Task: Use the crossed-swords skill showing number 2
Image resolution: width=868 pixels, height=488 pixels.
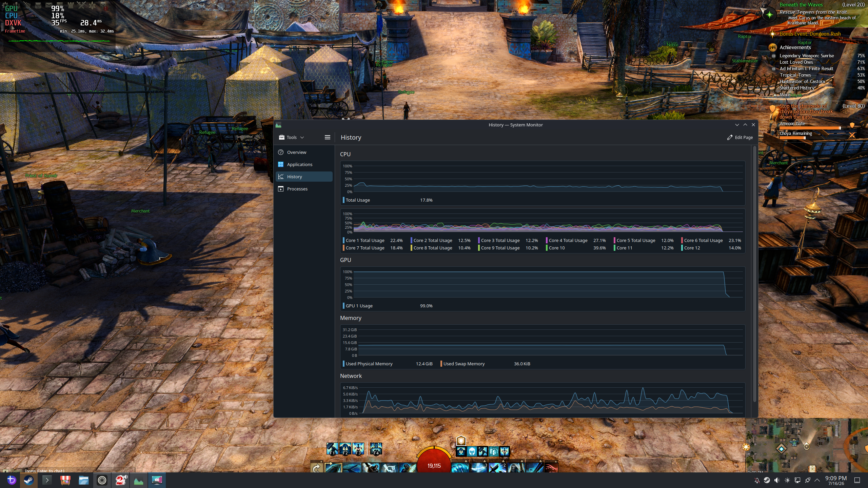Action: [498, 468]
